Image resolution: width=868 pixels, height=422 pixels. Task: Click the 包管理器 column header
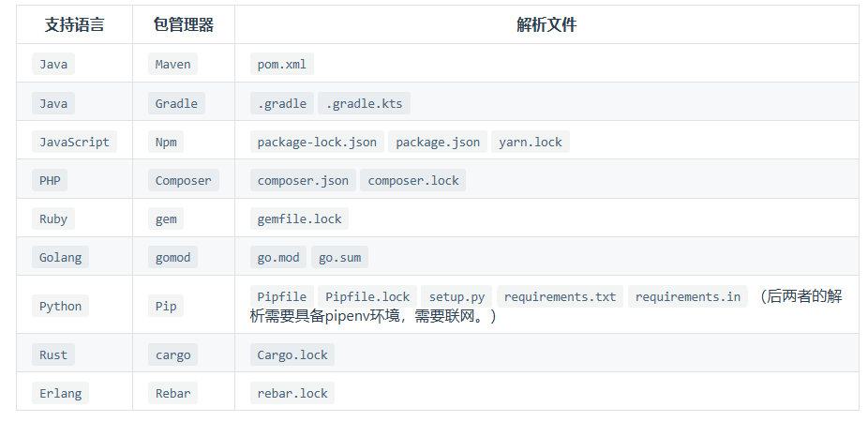tap(184, 25)
